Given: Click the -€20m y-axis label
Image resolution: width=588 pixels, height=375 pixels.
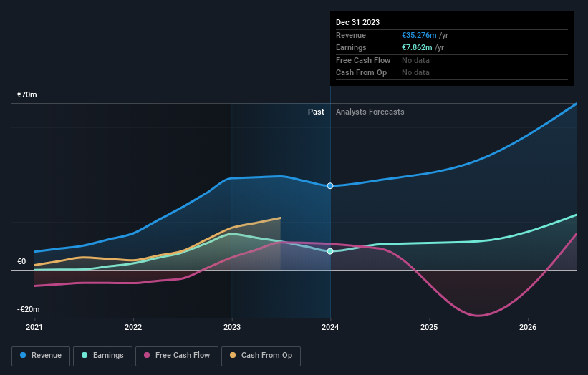Looking at the screenshot, I should [28, 309].
